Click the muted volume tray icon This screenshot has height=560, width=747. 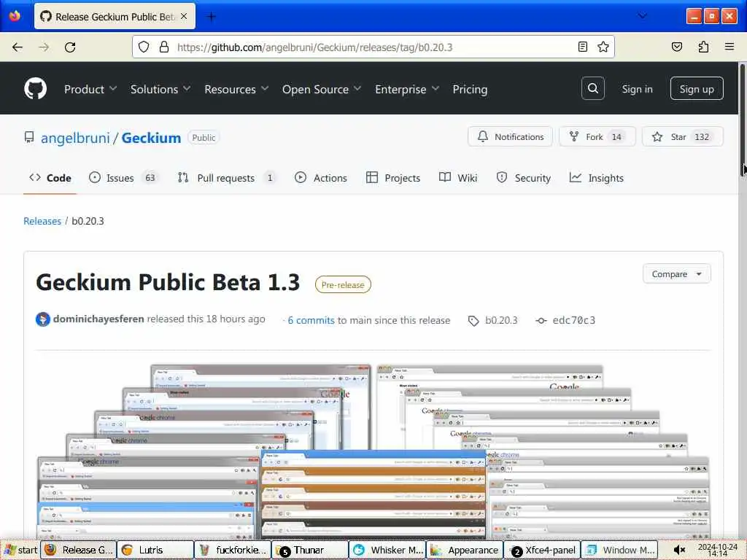680,550
